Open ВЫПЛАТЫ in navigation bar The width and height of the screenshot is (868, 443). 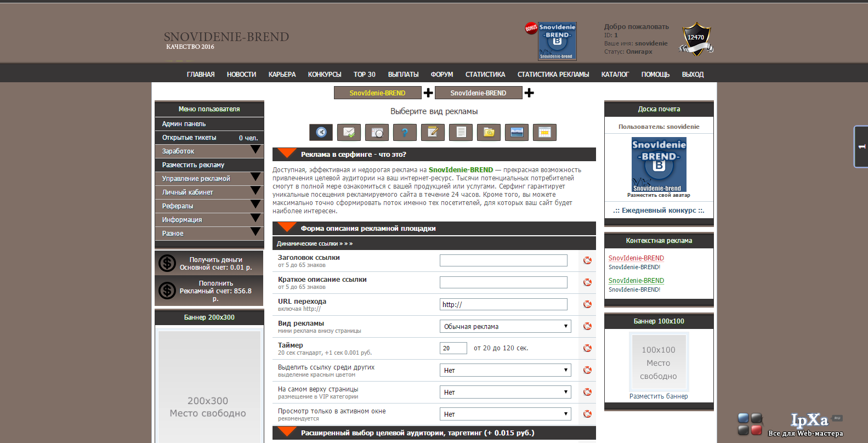403,75
